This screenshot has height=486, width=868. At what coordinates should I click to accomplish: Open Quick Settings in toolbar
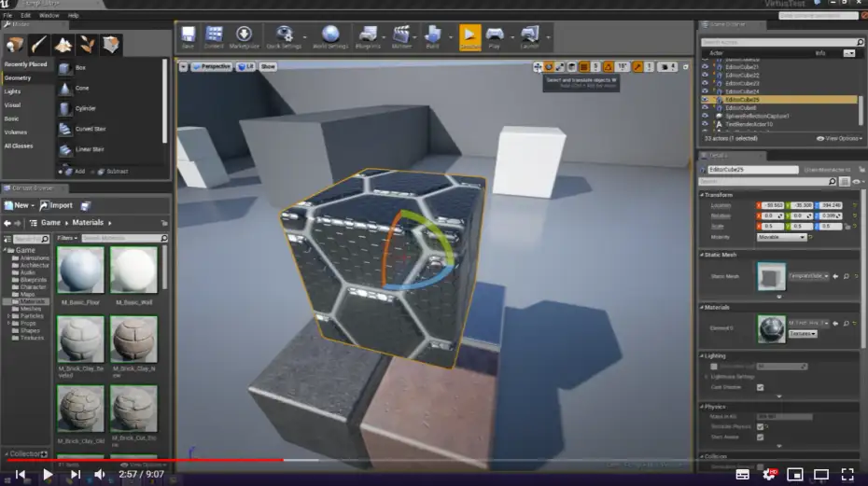point(284,37)
